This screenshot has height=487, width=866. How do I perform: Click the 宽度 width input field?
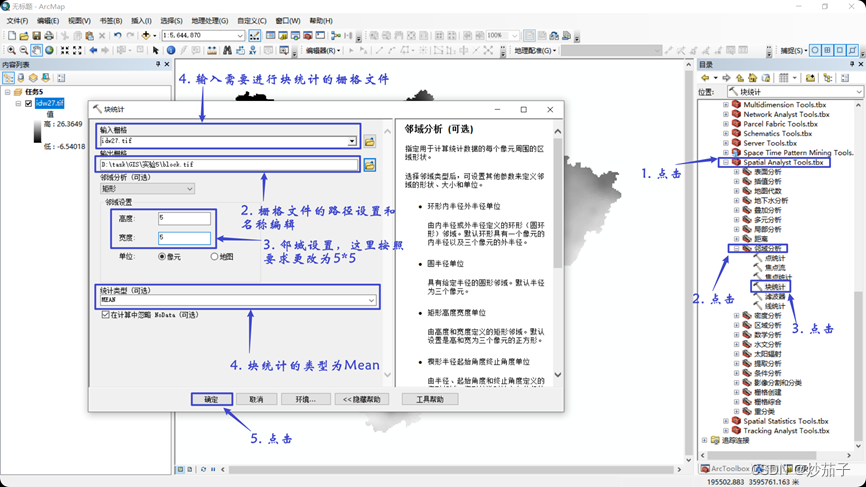(x=184, y=238)
